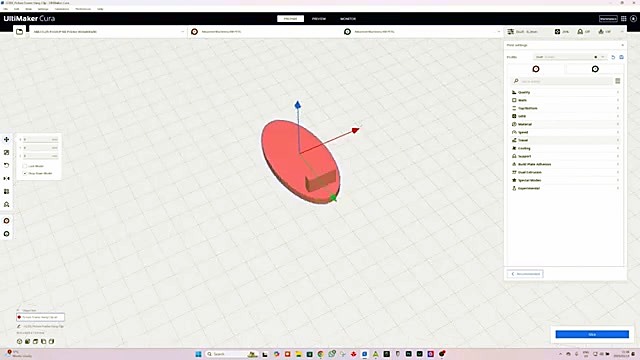Open Chrome from the Windows taskbar
Viewport: 640px width, 360px height.
(x=321, y=354)
